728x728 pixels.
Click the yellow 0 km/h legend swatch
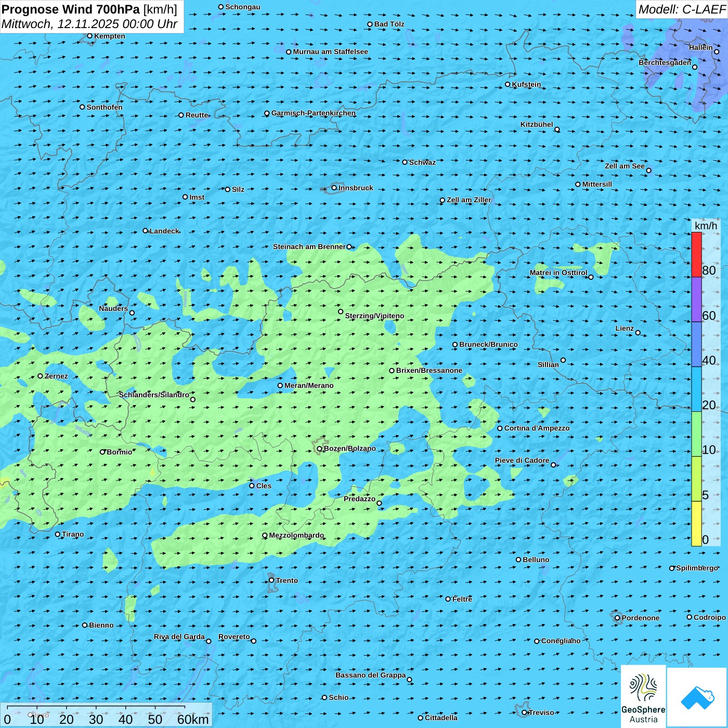(696, 524)
